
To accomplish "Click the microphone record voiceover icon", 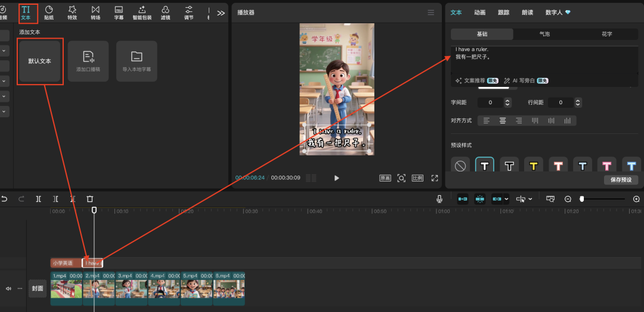I will [439, 199].
